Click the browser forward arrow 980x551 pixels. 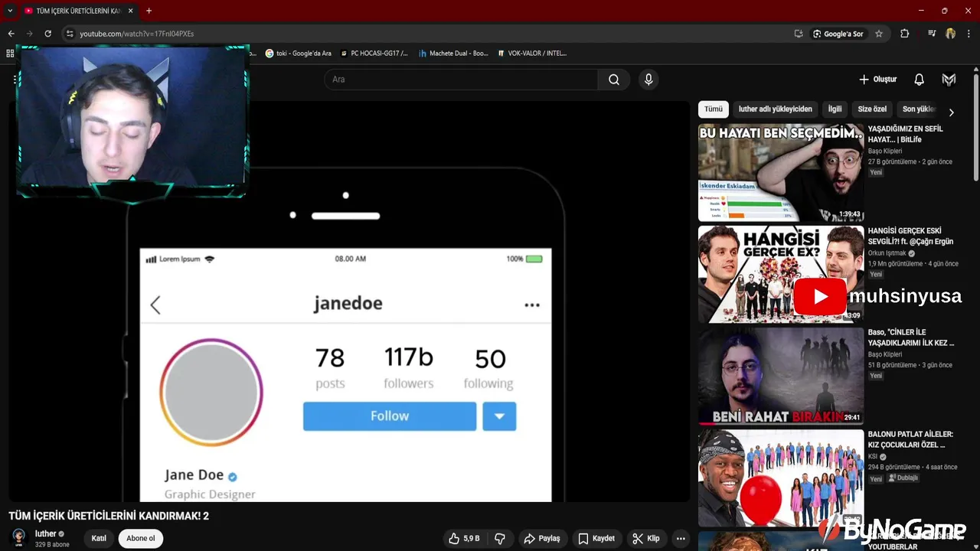tap(29, 34)
